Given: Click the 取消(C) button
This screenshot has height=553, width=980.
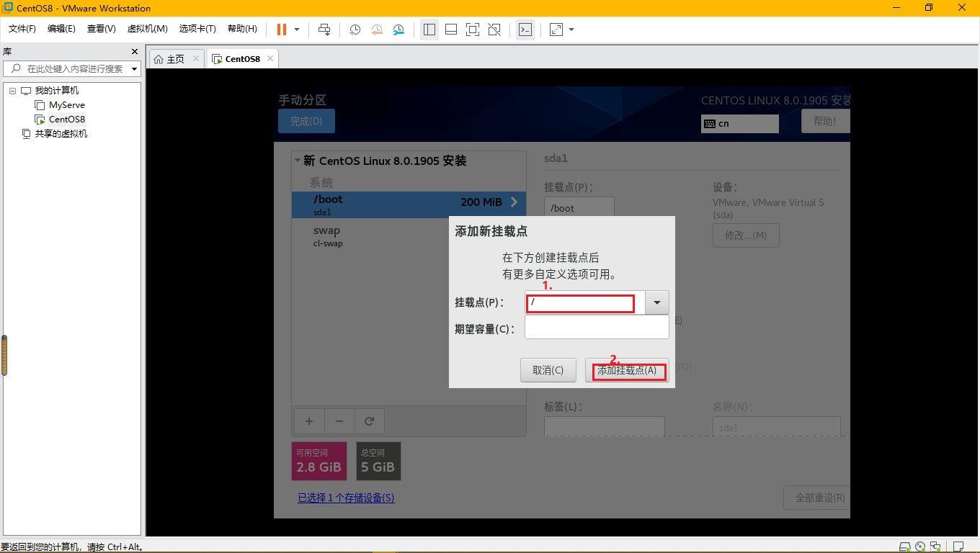Looking at the screenshot, I should pyautogui.click(x=548, y=370).
